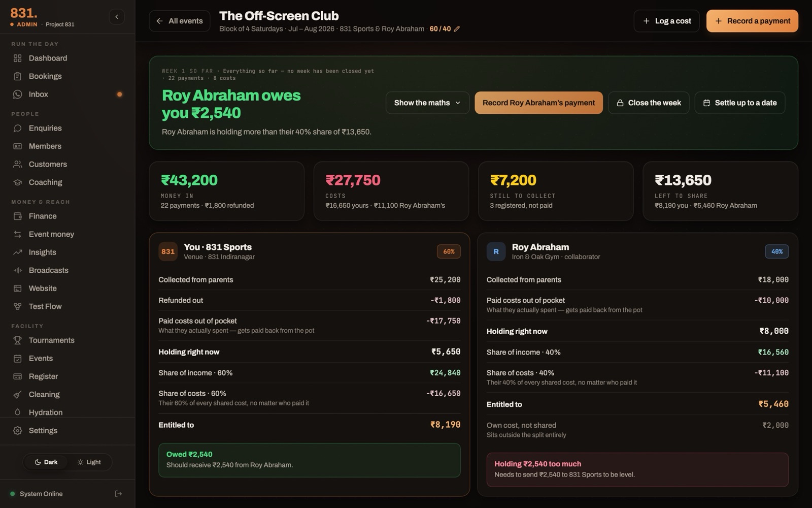Click the Test Flow icon
812x508 pixels.
click(x=18, y=306)
